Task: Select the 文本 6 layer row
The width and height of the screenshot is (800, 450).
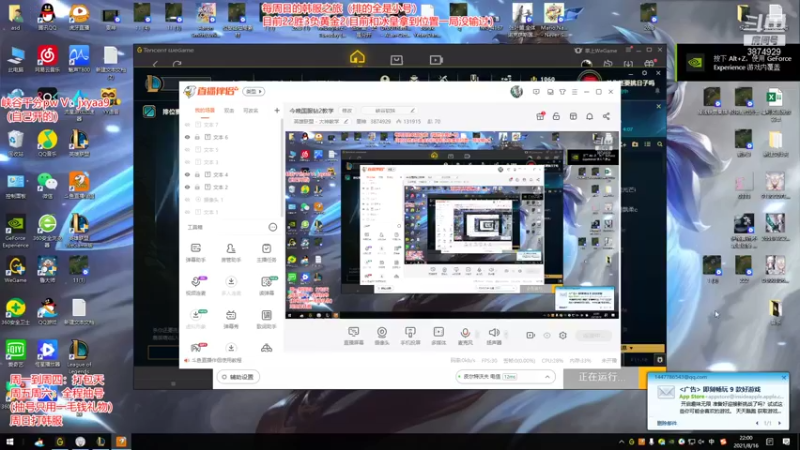Action: click(231, 137)
